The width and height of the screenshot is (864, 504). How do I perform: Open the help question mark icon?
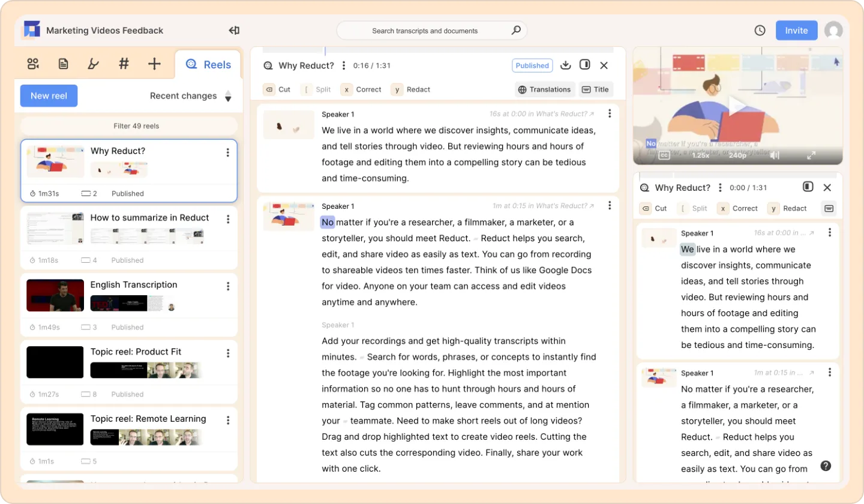826,466
